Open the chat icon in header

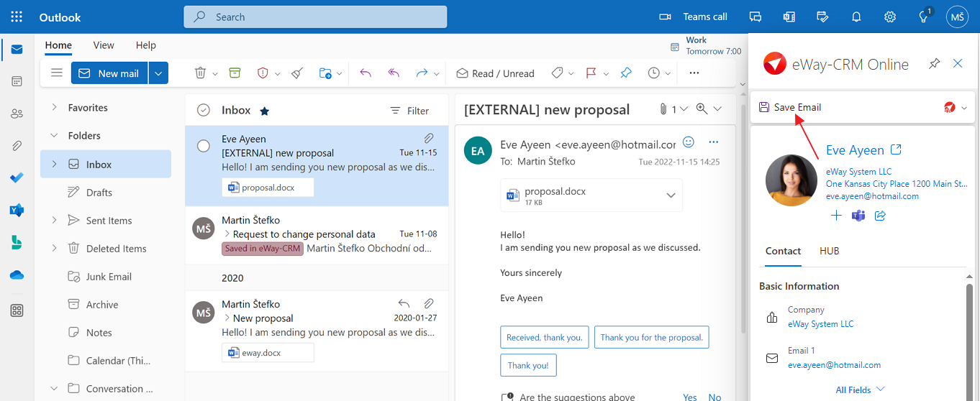[755, 17]
